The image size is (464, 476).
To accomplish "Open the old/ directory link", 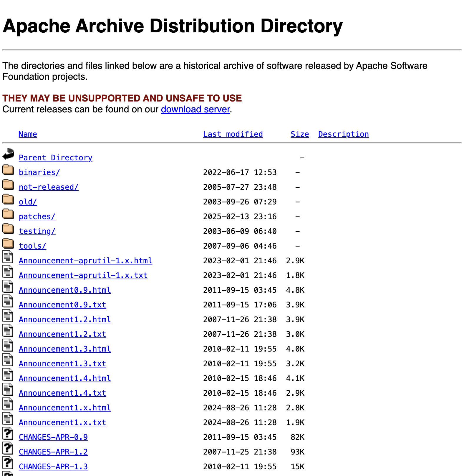I will 28,202.
